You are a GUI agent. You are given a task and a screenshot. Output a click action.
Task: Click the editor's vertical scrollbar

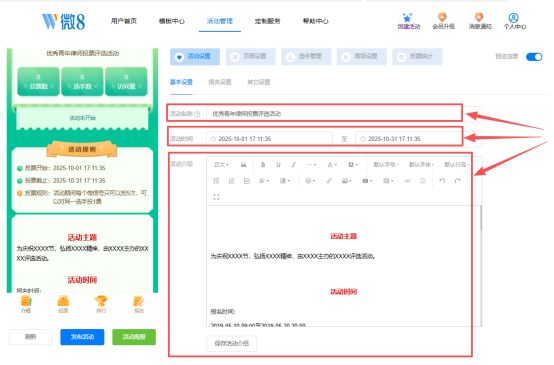(x=480, y=218)
